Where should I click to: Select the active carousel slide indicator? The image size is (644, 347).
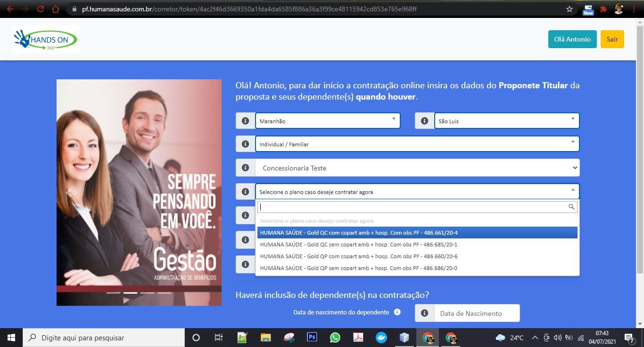pyautogui.click(x=130, y=293)
